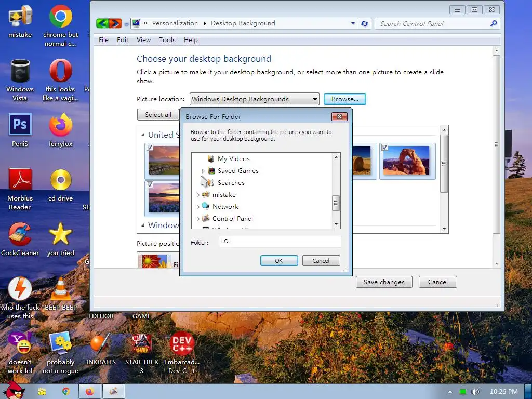Image resolution: width=532 pixels, height=399 pixels.
Task: Expand the Saved Games tree node
Action: tap(203, 171)
